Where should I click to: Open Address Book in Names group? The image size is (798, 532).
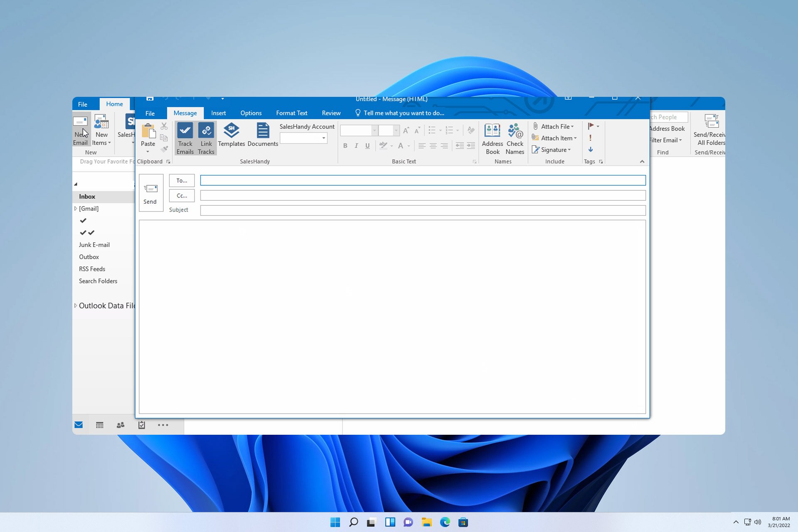click(493, 139)
